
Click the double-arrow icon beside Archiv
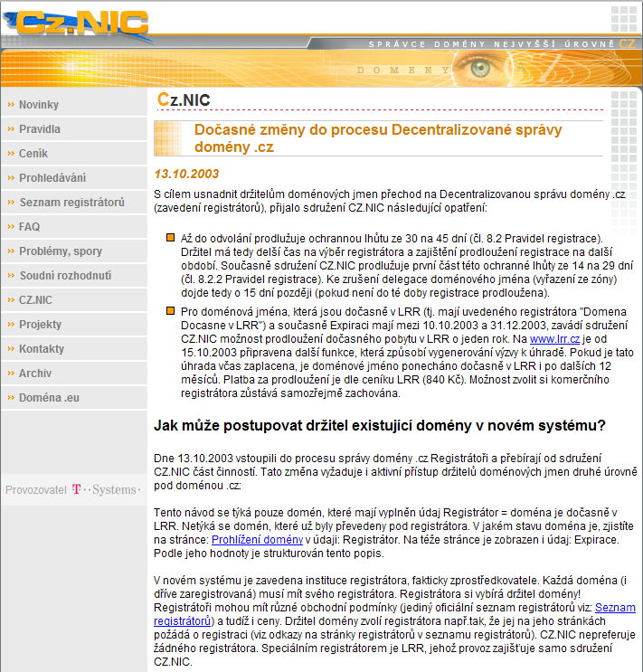11,374
